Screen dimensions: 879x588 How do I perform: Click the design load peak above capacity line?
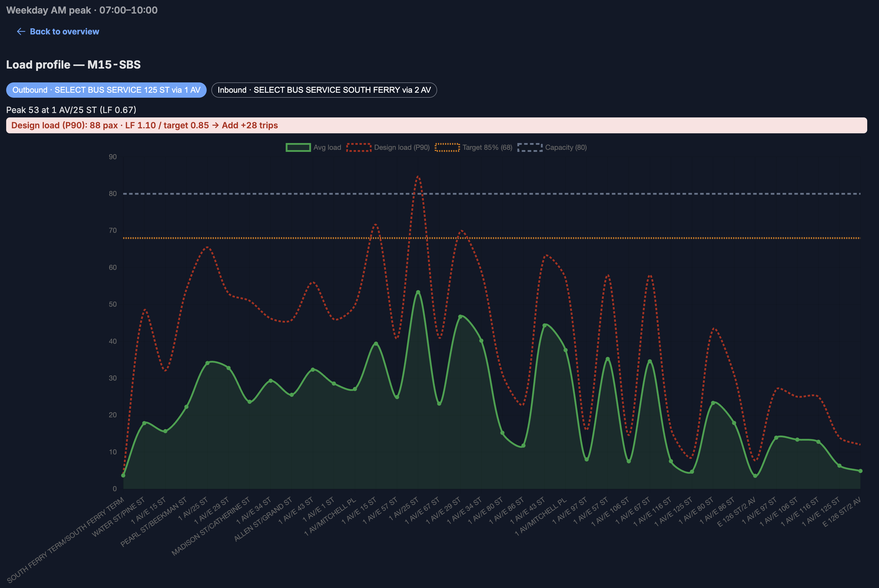pyautogui.click(x=418, y=177)
